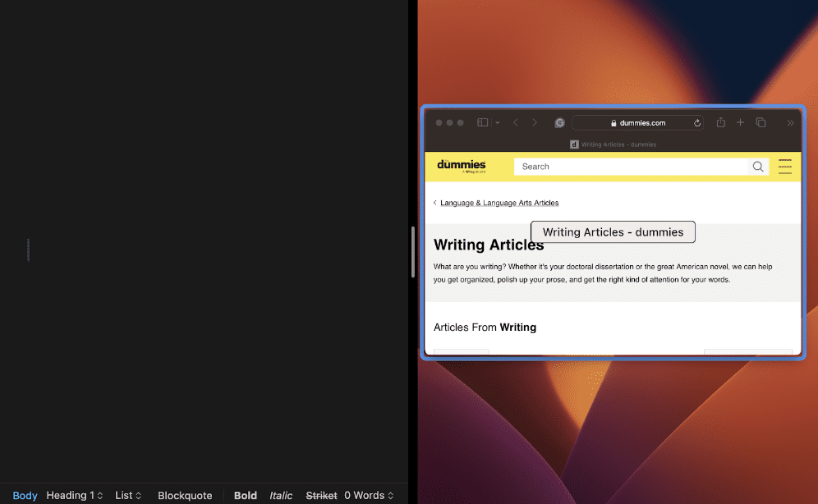The image size is (818, 504).
Task: Expand the List format dropdown
Action: 127,495
